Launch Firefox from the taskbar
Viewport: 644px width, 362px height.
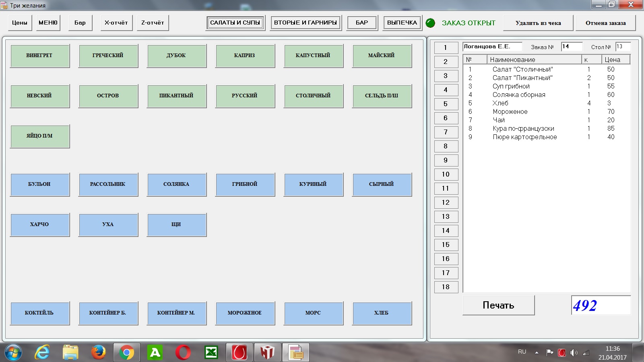(x=98, y=353)
